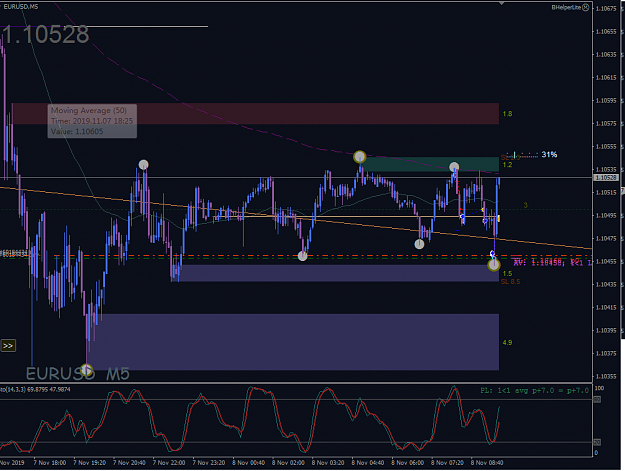
Task: Select the descending orange trendline
Action: [x=295, y=218]
